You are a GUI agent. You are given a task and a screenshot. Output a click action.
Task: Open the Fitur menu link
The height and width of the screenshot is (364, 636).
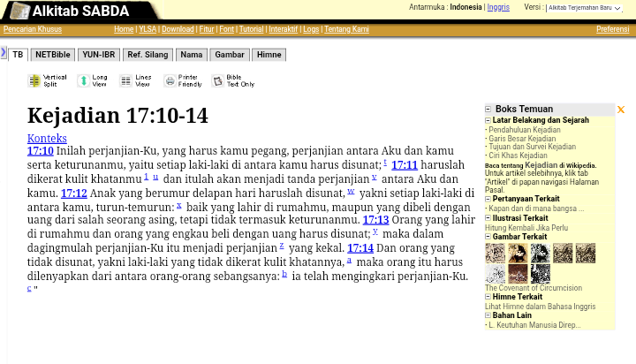pos(207,29)
